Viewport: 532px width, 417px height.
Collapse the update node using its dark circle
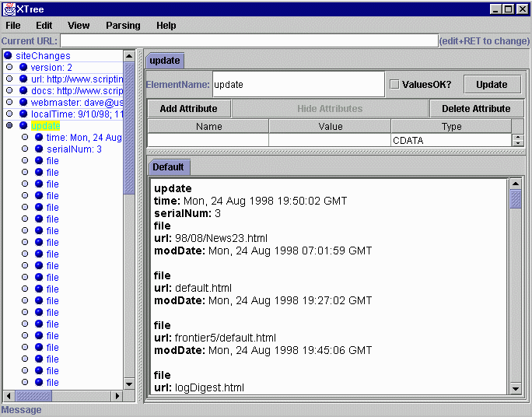(x=9, y=126)
